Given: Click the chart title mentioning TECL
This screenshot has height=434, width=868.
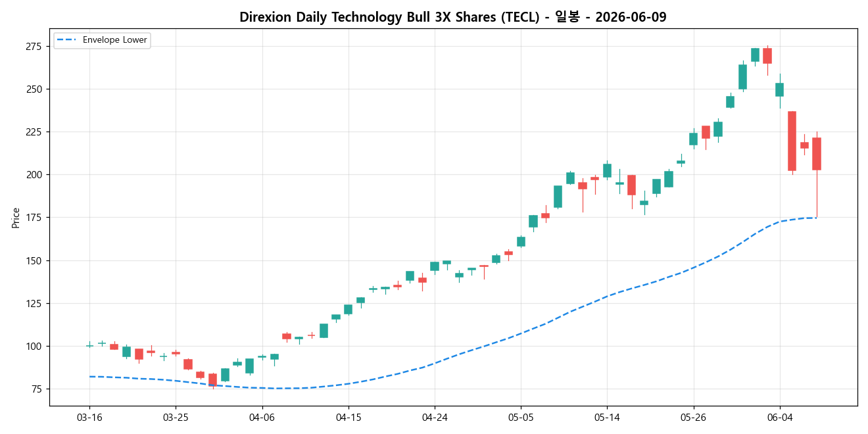Looking at the screenshot, I should click(x=453, y=17).
